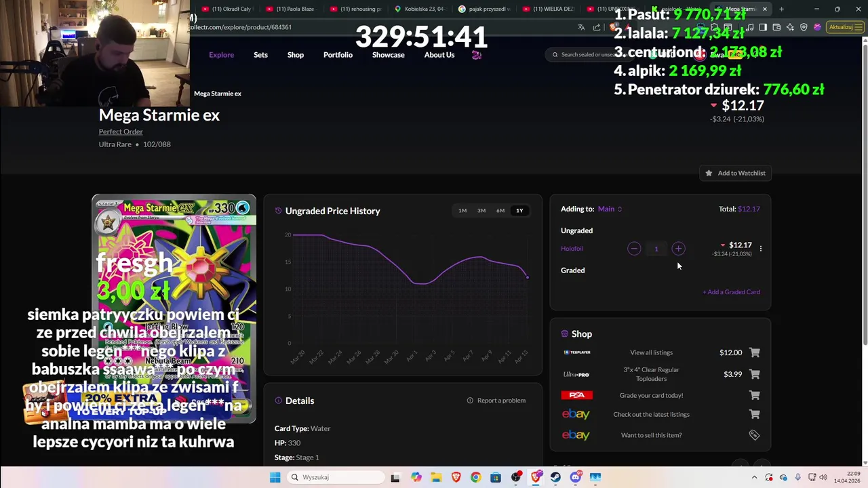Click the star icon on Add to Watchlist
The height and width of the screenshot is (488, 868).
pos(709,173)
